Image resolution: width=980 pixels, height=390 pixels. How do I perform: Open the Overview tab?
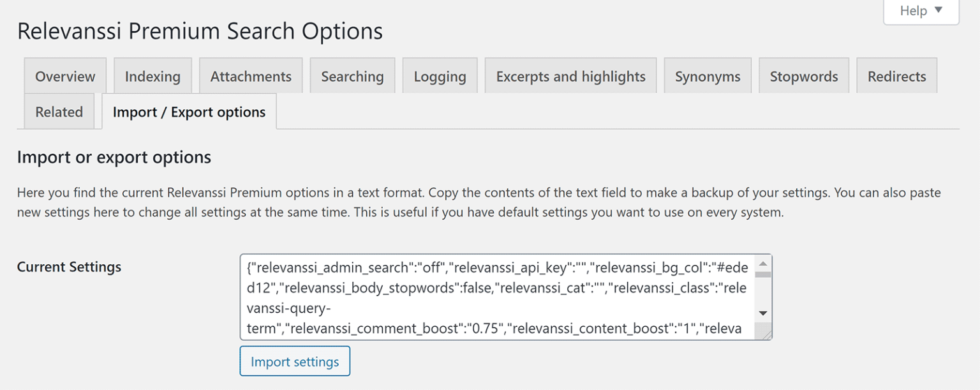coord(64,75)
